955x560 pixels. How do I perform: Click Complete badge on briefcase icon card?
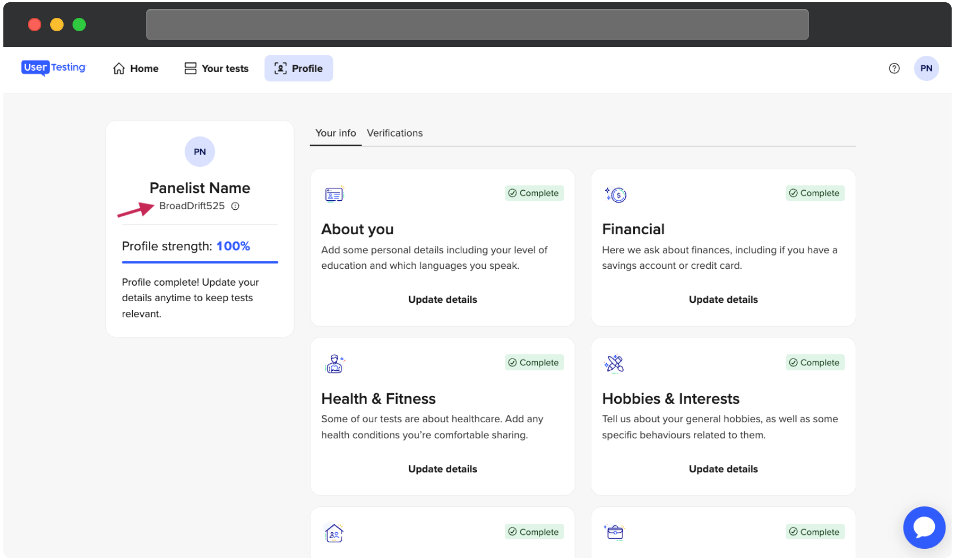coord(815,532)
